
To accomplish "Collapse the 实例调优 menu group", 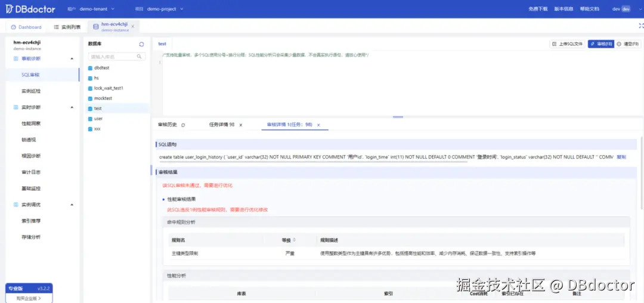I will click(72, 205).
